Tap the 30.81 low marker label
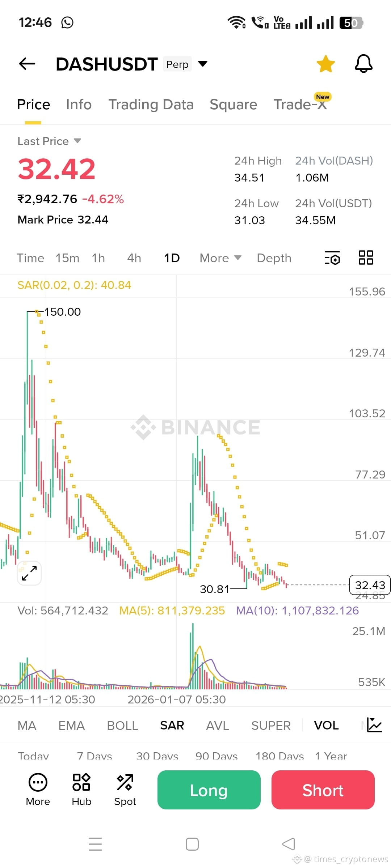This screenshot has width=391, height=868. point(215,589)
